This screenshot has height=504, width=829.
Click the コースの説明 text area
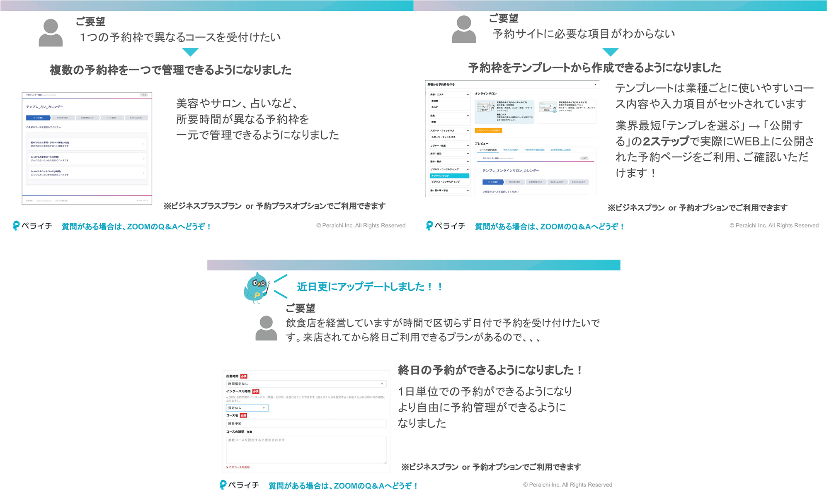306,450
